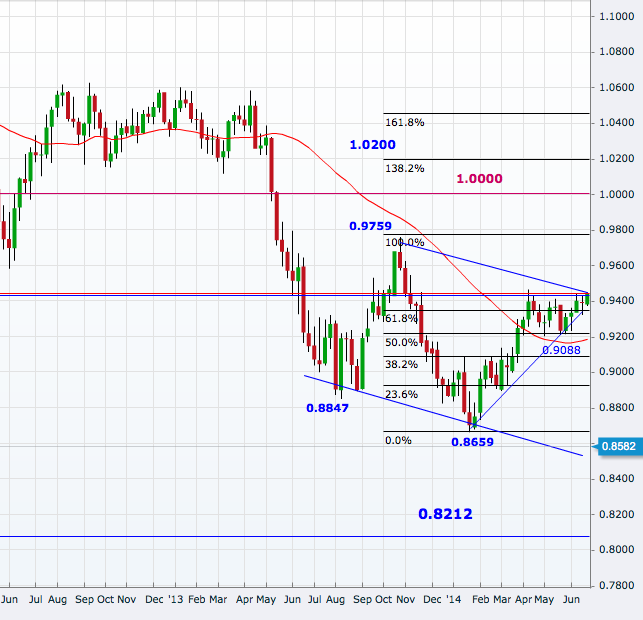Select the 0.9088 support label
The width and height of the screenshot is (643, 620).
tap(561, 350)
